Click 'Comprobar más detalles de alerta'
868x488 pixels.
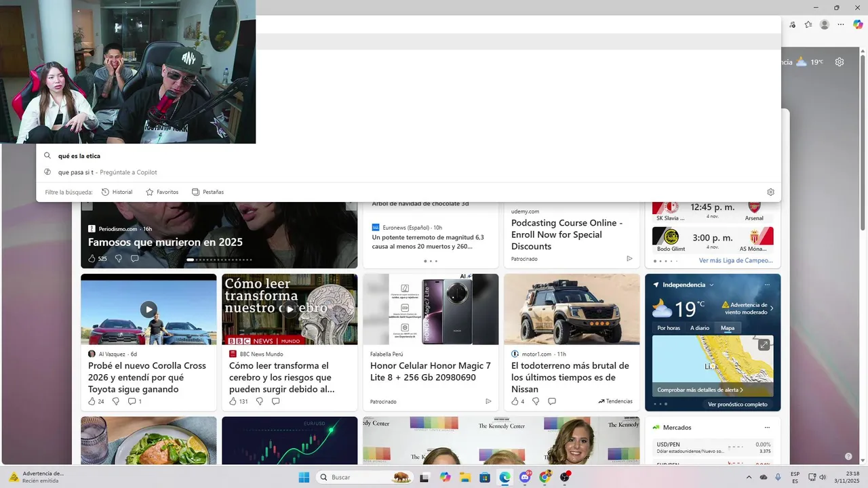(x=700, y=390)
